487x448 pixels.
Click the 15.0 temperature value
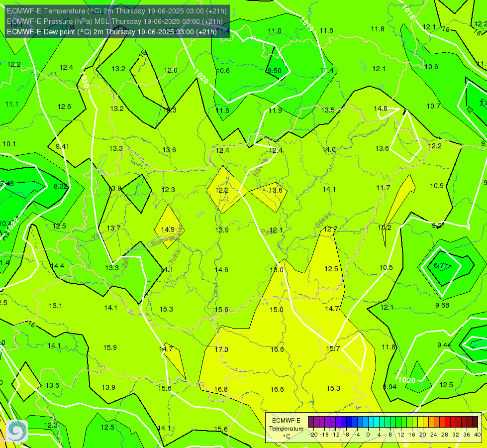click(277, 310)
